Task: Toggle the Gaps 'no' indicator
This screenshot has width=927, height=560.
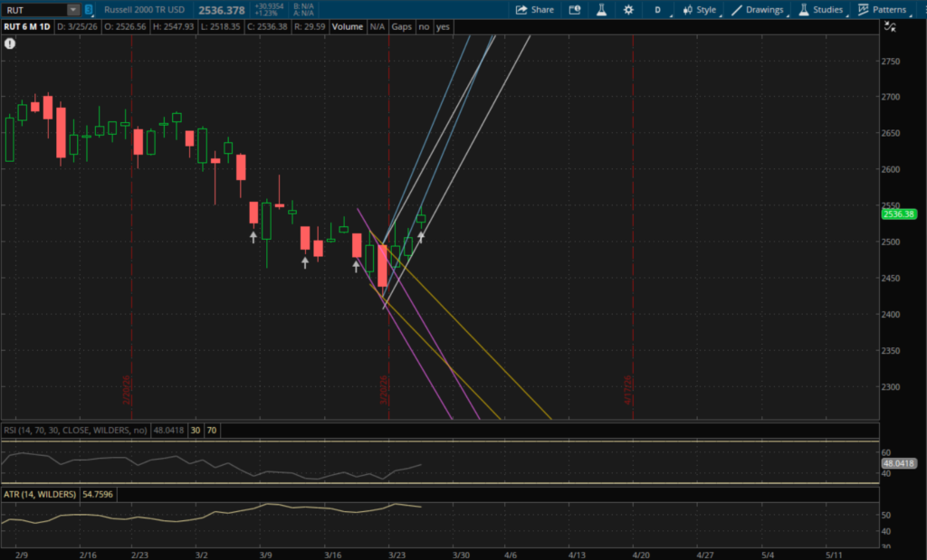Action: 423,27
